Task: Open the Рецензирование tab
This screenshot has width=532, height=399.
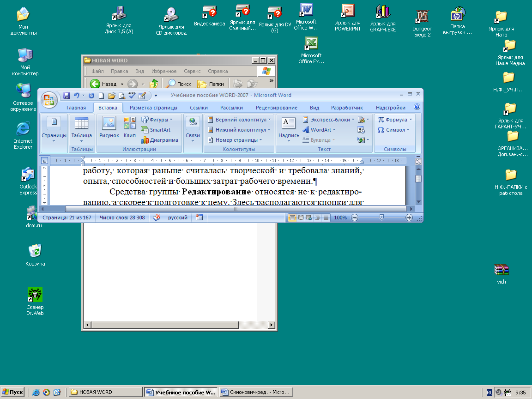Action: [277, 108]
